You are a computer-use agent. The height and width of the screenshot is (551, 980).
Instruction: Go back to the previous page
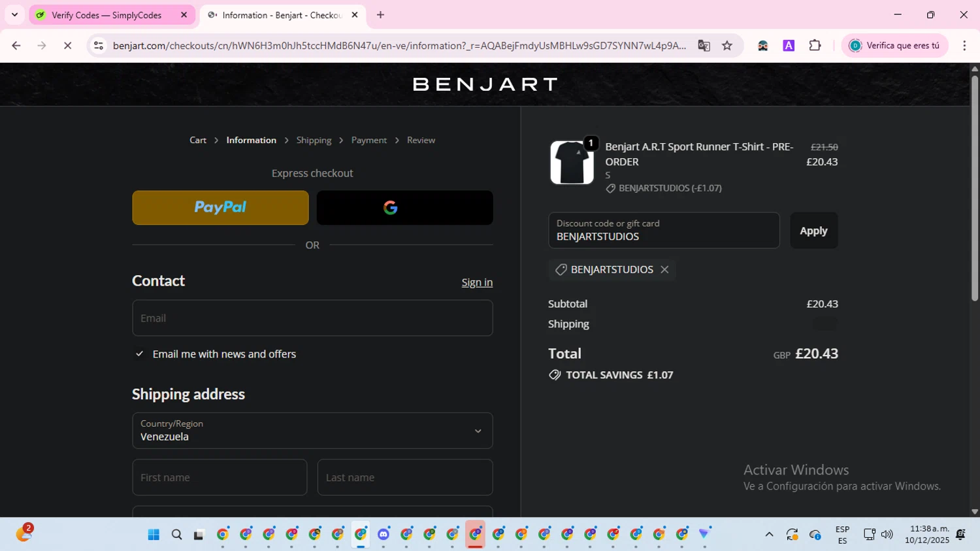[16, 46]
